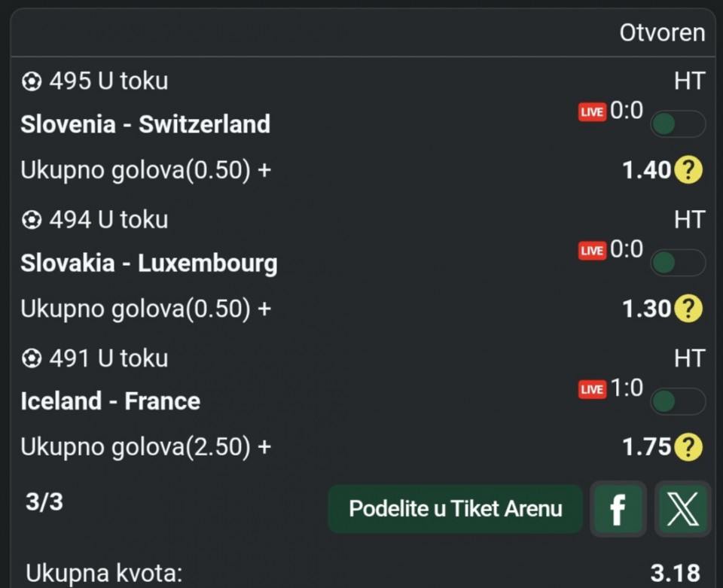Image resolution: width=723 pixels, height=588 pixels.
Task: Click the Ukupna kvota 3.18 value
Action: coord(675,574)
